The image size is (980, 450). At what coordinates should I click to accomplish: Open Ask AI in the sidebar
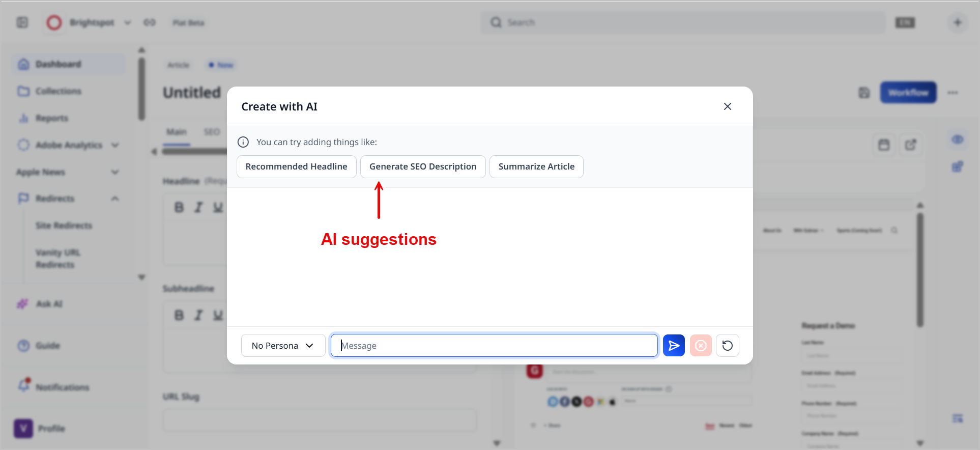click(x=49, y=304)
